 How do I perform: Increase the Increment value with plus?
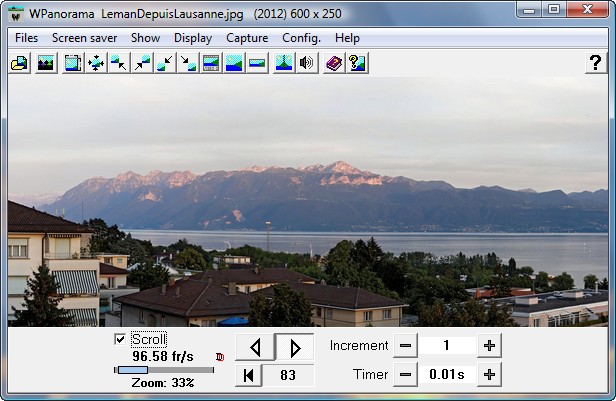[489, 346]
